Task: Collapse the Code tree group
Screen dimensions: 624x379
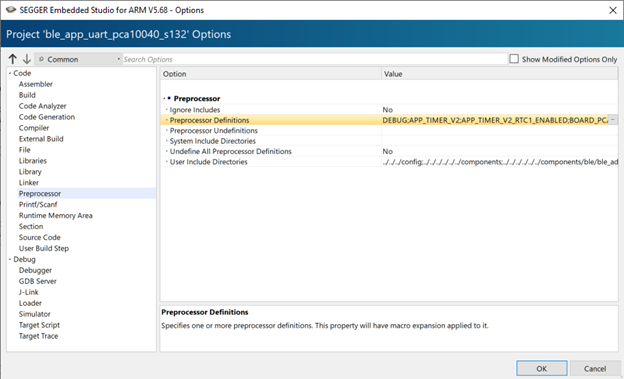Action: (x=10, y=73)
